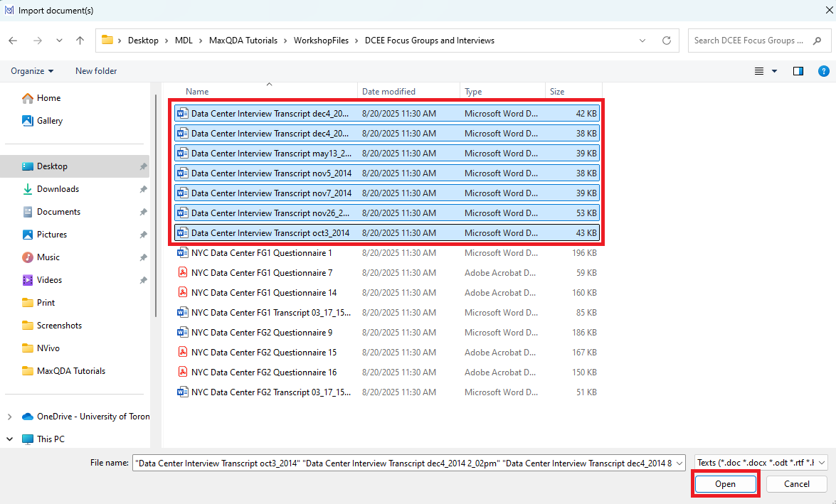Open MaxQDA Tutorials folder in sidebar

click(x=71, y=371)
